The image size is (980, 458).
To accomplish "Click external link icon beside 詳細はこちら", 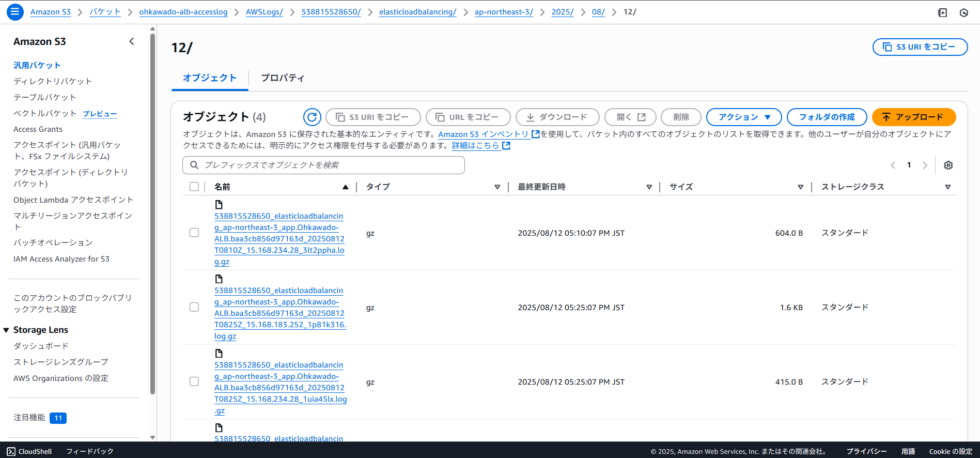I will click(506, 145).
